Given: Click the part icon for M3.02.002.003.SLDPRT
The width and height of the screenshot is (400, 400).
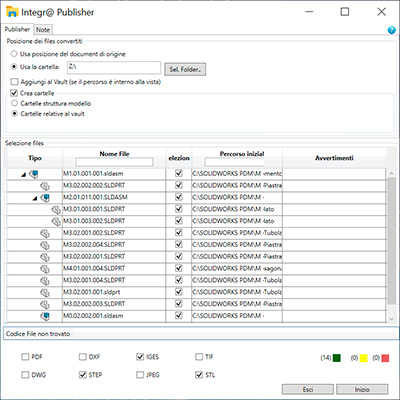Looking at the screenshot, I should point(45,304).
